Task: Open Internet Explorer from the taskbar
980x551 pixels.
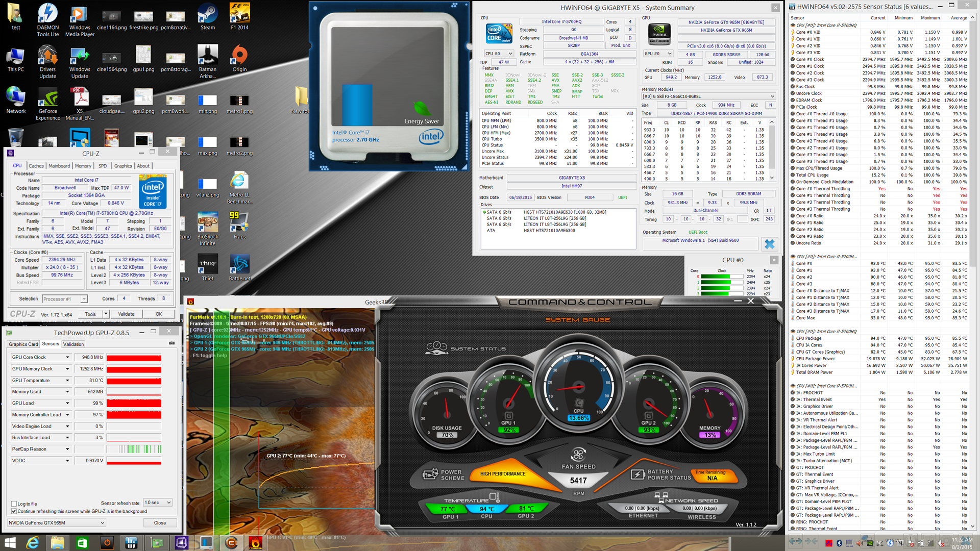Action: pyautogui.click(x=33, y=542)
